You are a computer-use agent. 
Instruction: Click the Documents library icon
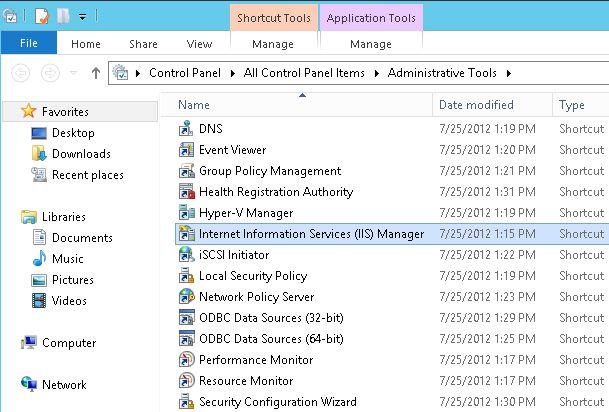pos(39,237)
